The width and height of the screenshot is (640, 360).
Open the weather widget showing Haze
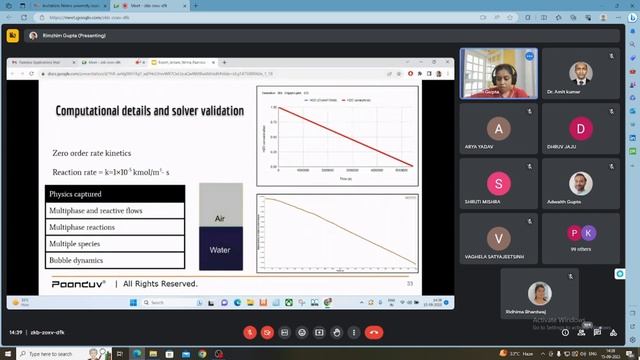pos(516,353)
